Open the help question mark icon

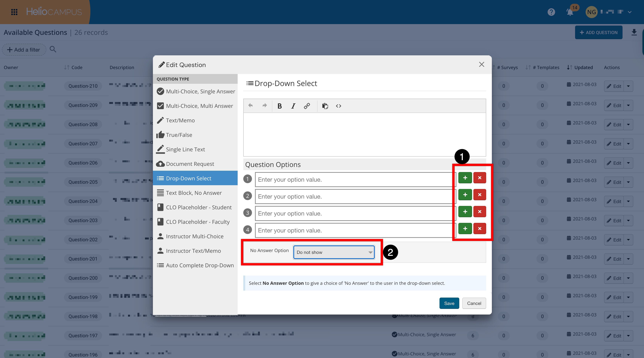click(x=551, y=12)
